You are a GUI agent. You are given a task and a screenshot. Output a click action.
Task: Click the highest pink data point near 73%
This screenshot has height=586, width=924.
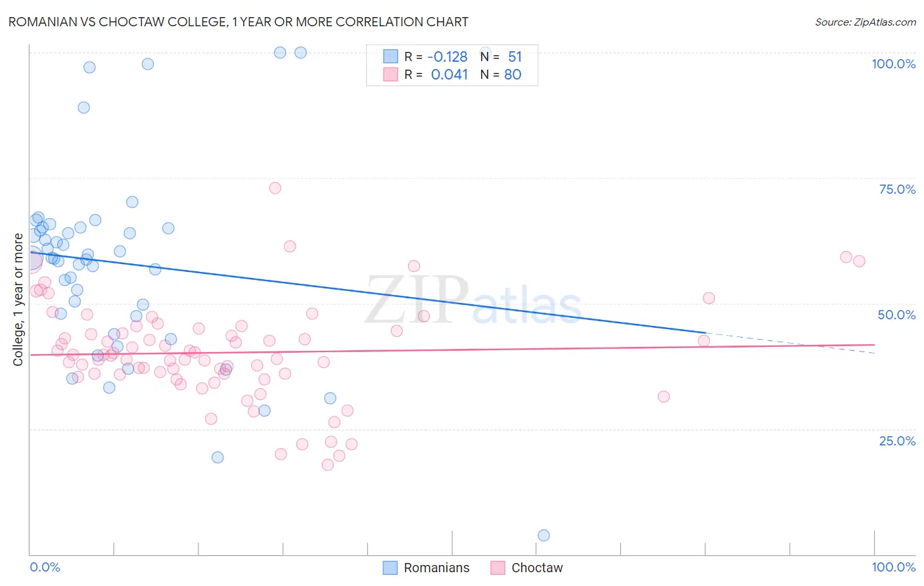[x=275, y=188]
